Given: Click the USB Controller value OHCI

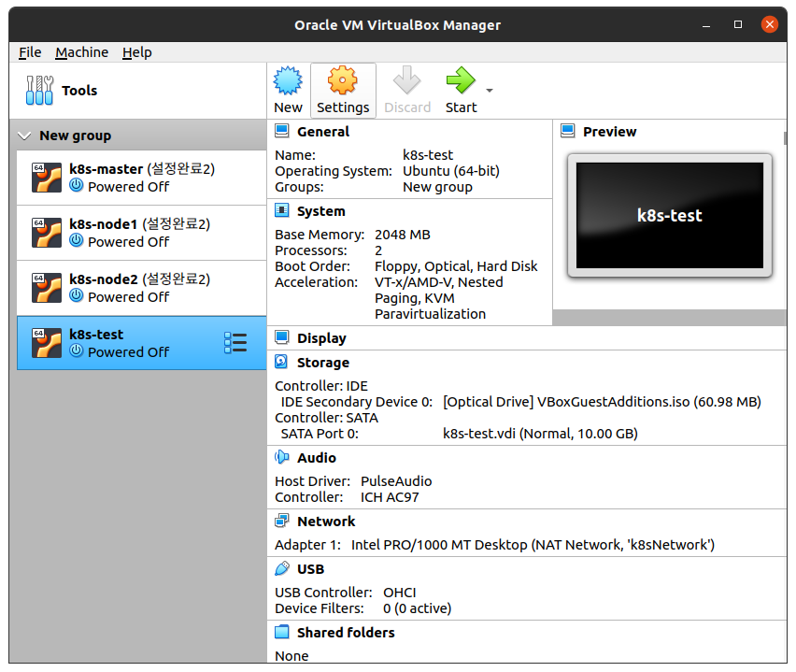Looking at the screenshot, I should point(400,593).
